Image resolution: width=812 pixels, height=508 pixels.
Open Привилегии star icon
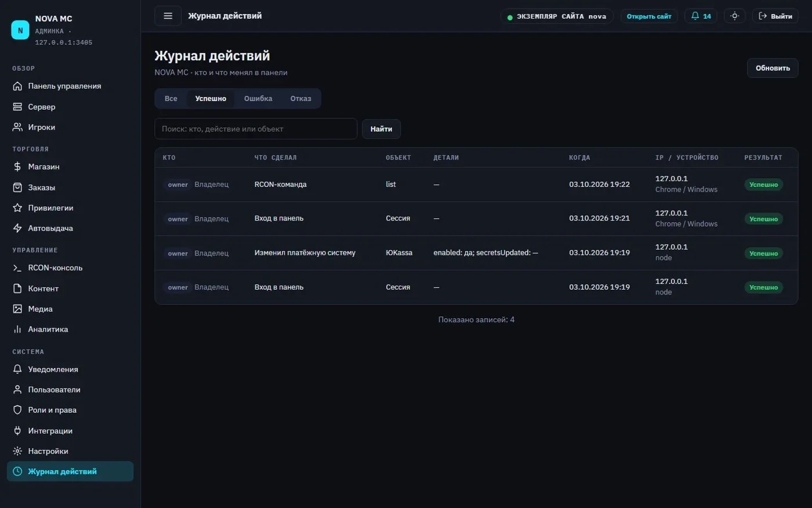coord(17,208)
